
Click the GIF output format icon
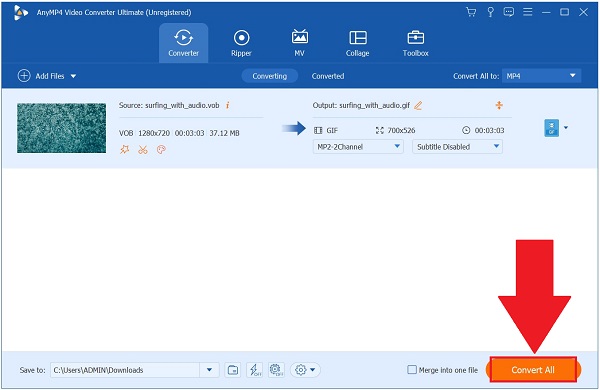(551, 128)
